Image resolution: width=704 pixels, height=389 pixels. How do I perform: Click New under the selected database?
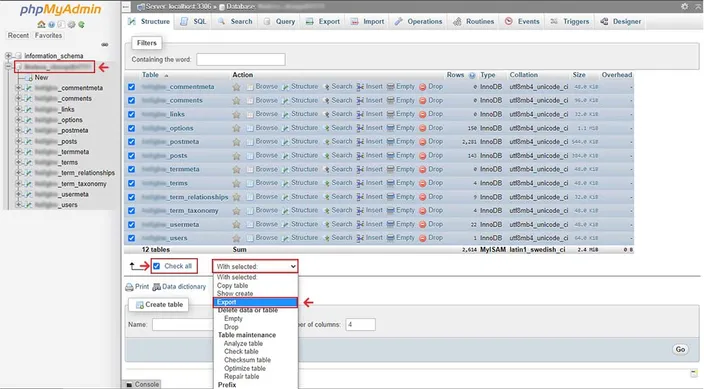[41, 77]
